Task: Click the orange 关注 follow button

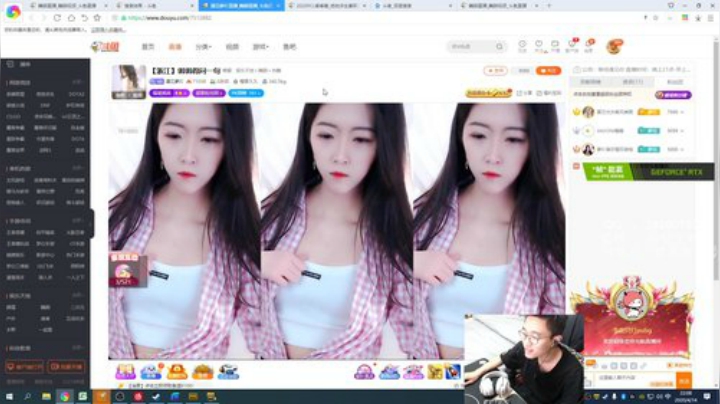Action: (548, 70)
